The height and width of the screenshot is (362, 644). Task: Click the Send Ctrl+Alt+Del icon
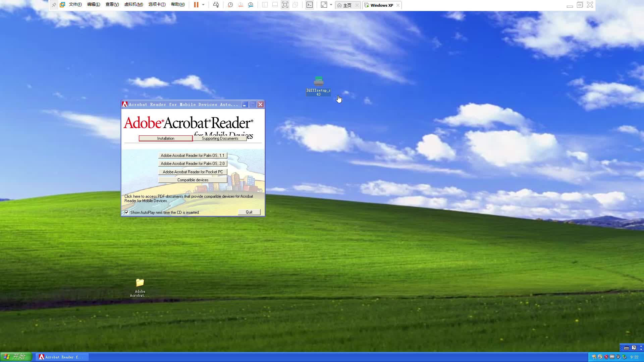(x=216, y=5)
